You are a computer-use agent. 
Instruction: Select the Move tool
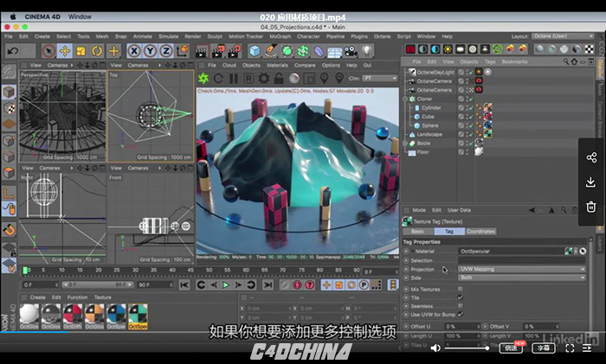[65, 51]
